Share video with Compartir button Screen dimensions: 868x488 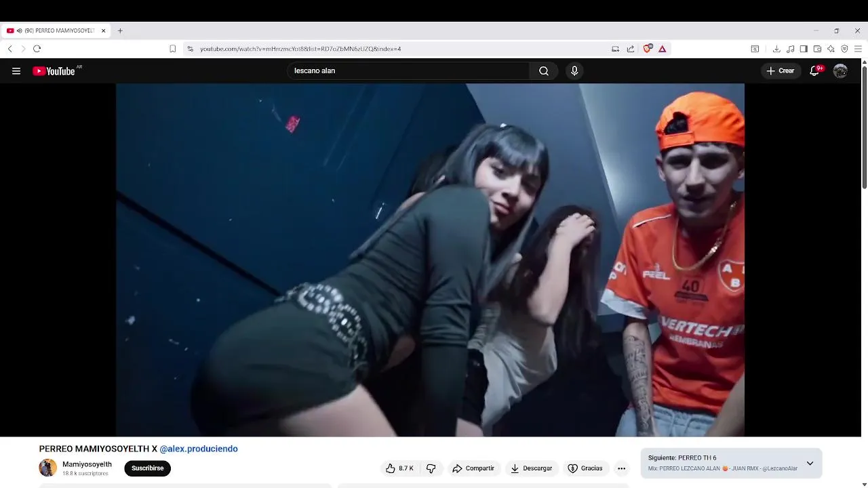pyautogui.click(x=473, y=468)
